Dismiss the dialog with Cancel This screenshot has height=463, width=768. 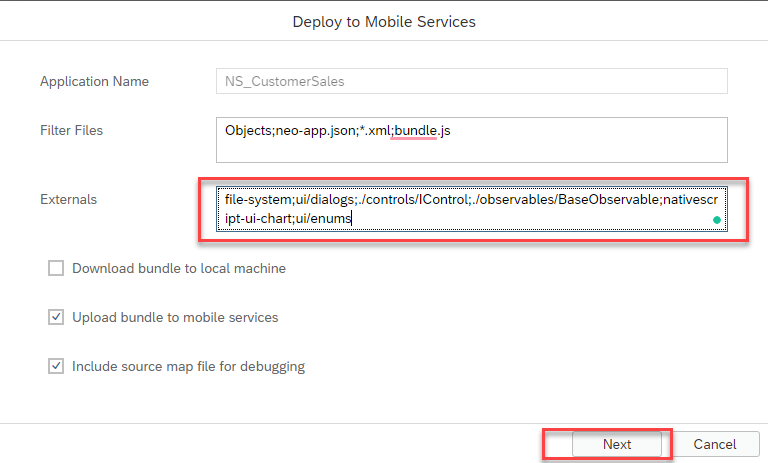pos(715,444)
